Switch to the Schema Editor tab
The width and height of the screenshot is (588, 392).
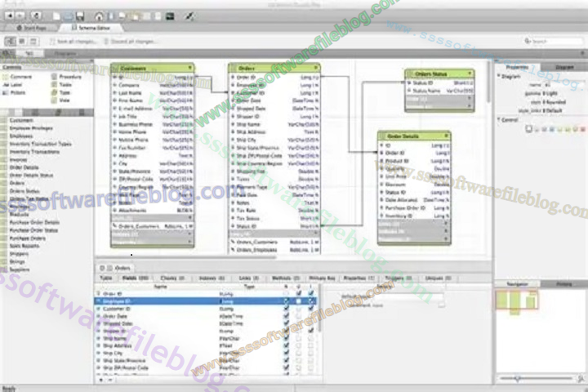click(x=91, y=28)
